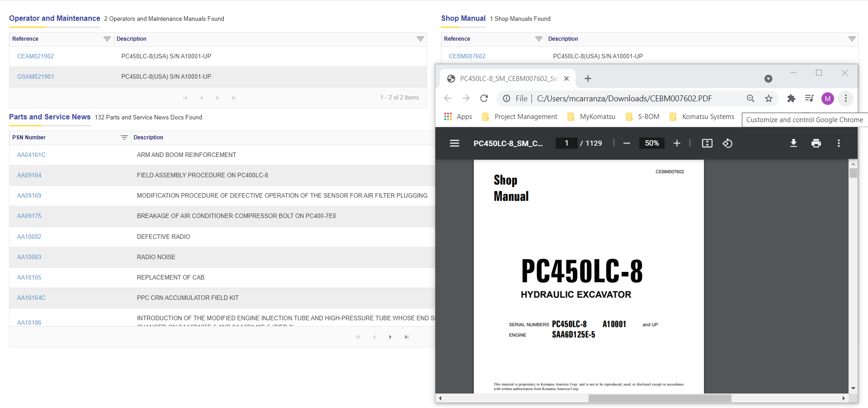
Task: Open the PDF viewer more actions menu
Action: (839, 143)
